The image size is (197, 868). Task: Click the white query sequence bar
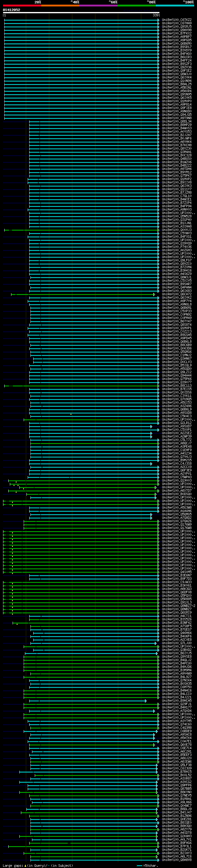(81, 13)
